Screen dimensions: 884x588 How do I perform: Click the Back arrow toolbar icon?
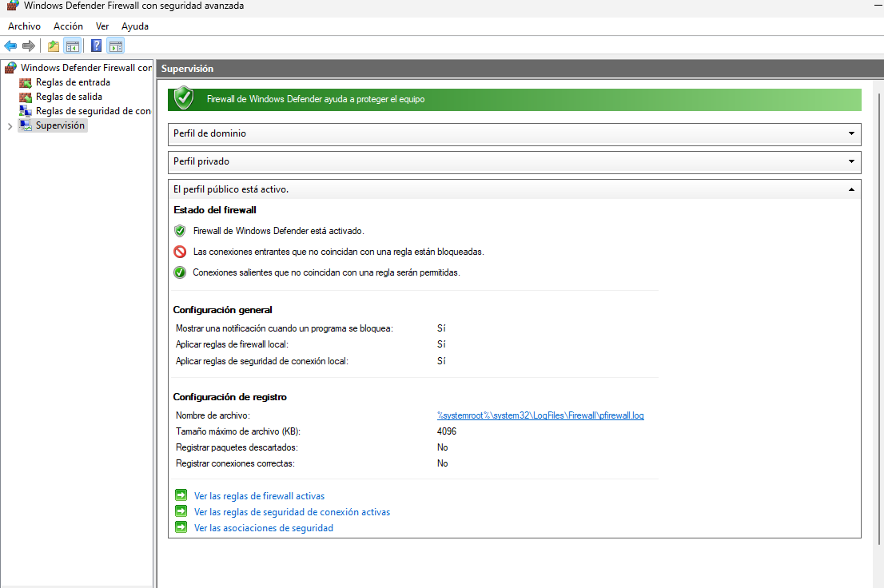click(x=10, y=46)
